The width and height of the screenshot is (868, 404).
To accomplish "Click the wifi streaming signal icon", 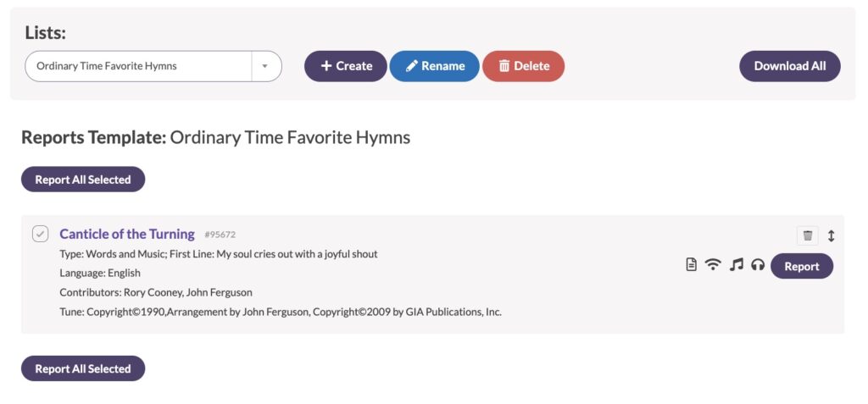I will [x=713, y=265].
